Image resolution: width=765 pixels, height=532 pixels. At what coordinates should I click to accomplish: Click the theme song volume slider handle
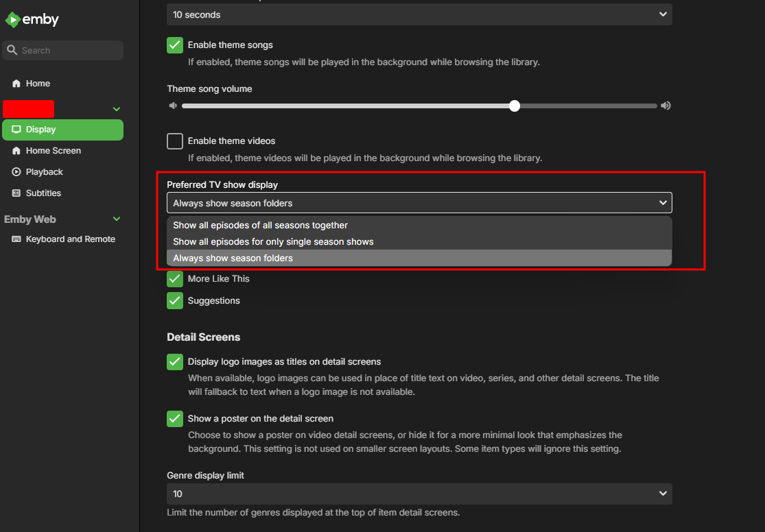(x=515, y=106)
